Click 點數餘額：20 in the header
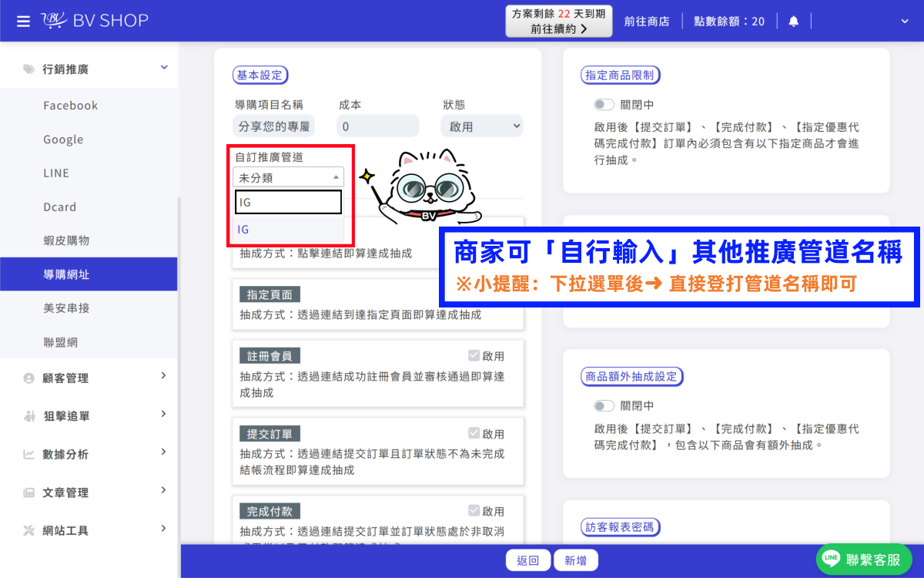 pos(729,21)
